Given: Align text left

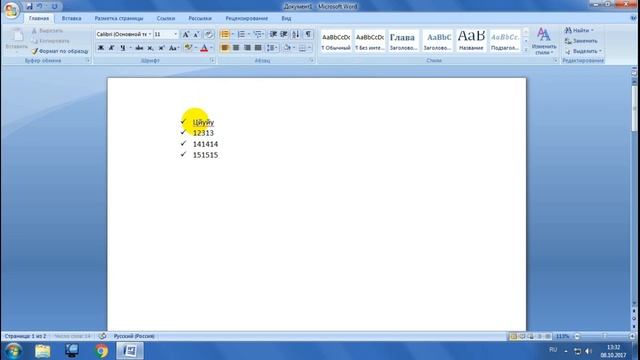Looking at the screenshot, I should [x=224, y=48].
